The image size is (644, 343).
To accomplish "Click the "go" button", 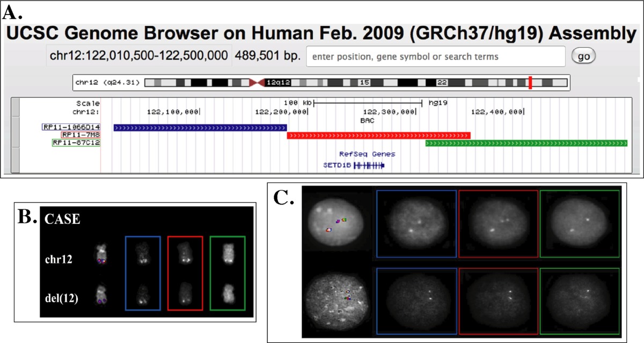I will point(584,56).
